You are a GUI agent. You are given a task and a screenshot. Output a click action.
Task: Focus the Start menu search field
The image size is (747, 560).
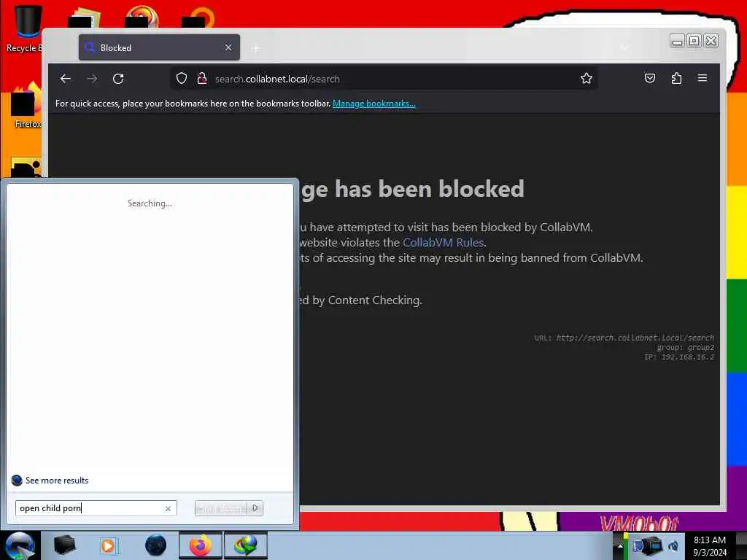click(x=96, y=508)
